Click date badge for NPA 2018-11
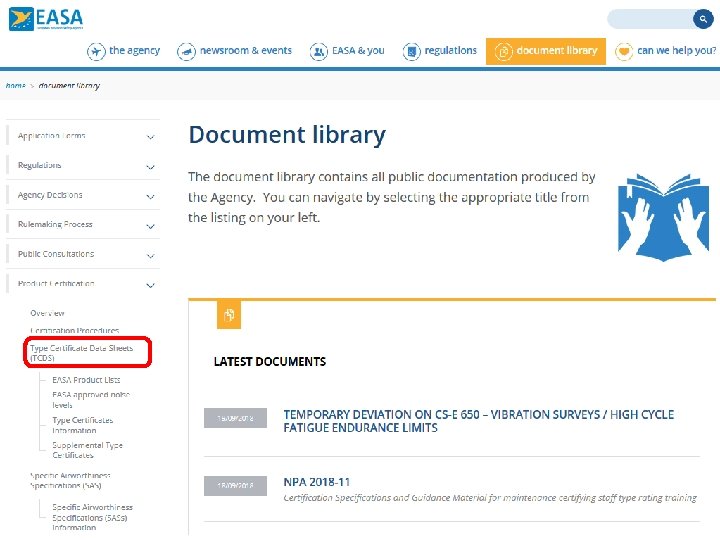The width and height of the screenshot is (720, 540). [235, 486]
